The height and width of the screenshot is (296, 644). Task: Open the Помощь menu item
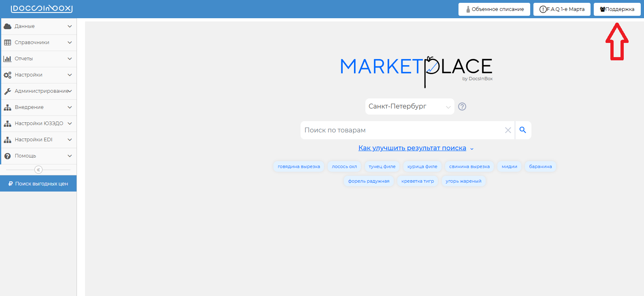26,156
